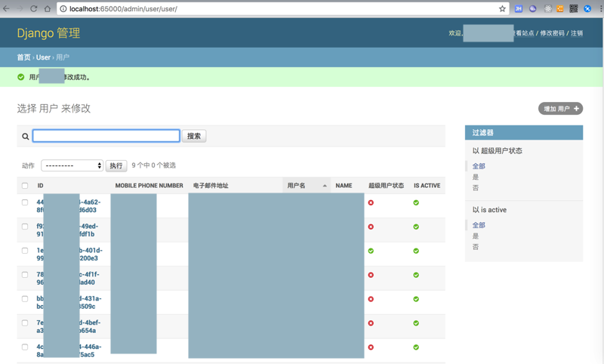604x364 pixels.
Task: Click the magnifier search icon
Action: tap(26, 137)
